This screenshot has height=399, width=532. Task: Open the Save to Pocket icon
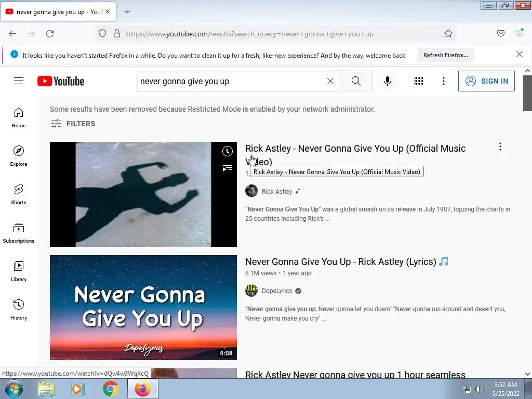tap(501, 33)
